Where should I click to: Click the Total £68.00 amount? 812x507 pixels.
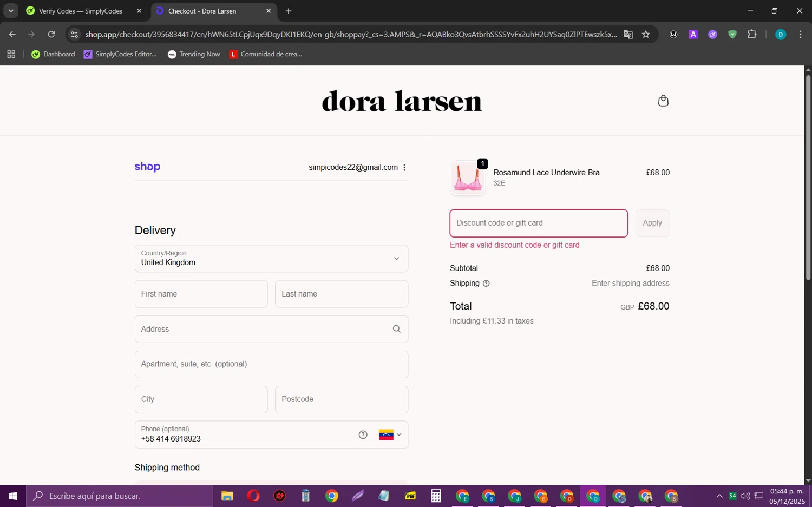coord(653,306)
